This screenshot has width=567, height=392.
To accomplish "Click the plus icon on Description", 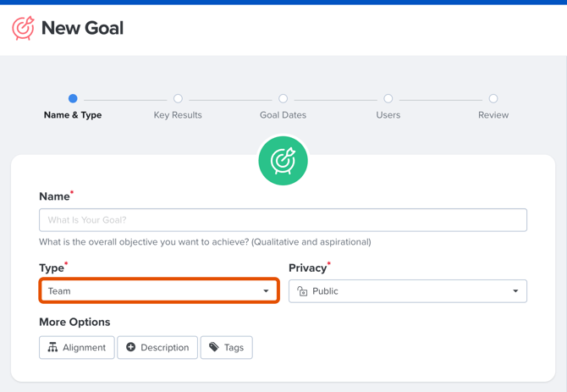I will tap(130, 347).
